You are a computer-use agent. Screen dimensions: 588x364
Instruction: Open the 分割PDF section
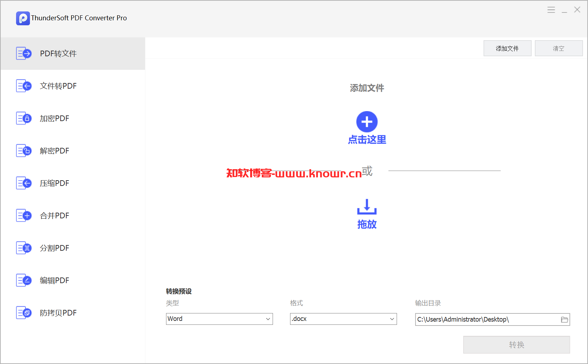click(x=73, y=248)
